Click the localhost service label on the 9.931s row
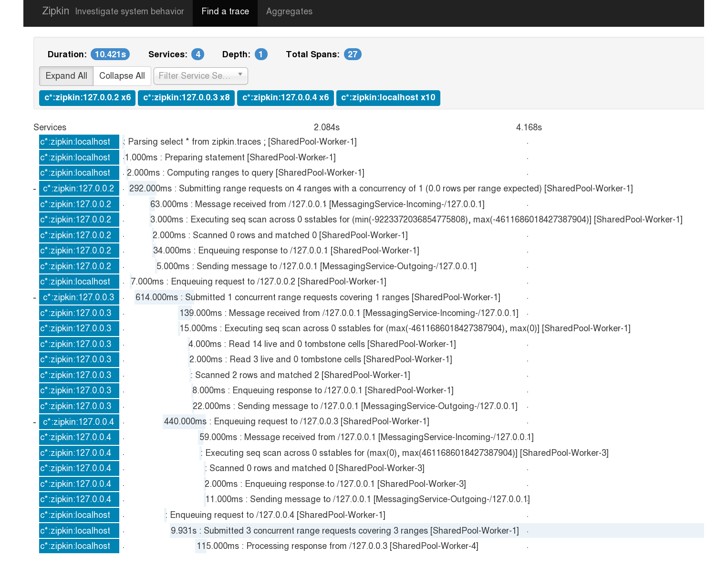This screenshot has height=568, width=728. 79,531
